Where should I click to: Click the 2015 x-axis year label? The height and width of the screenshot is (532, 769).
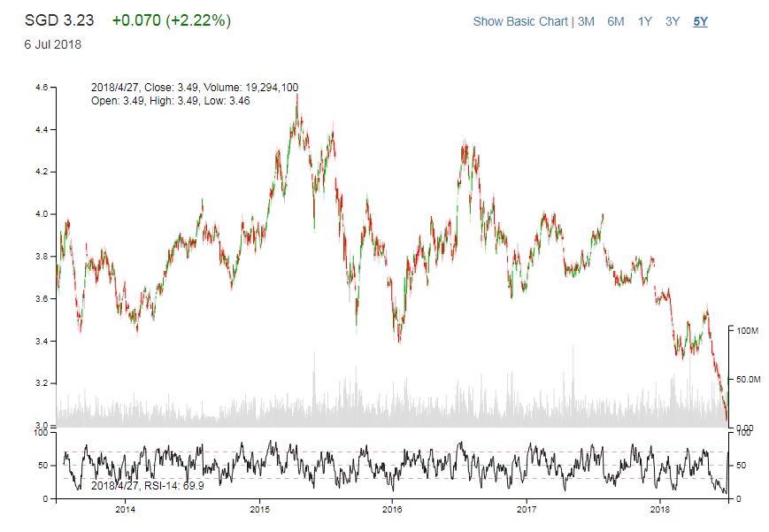[x=260, y=511]
